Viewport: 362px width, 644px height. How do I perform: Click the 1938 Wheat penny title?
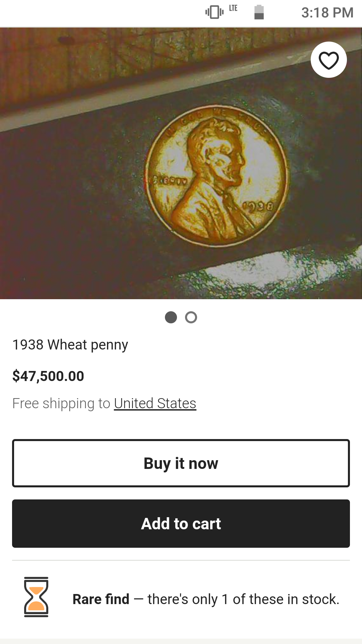coord(70,345)
